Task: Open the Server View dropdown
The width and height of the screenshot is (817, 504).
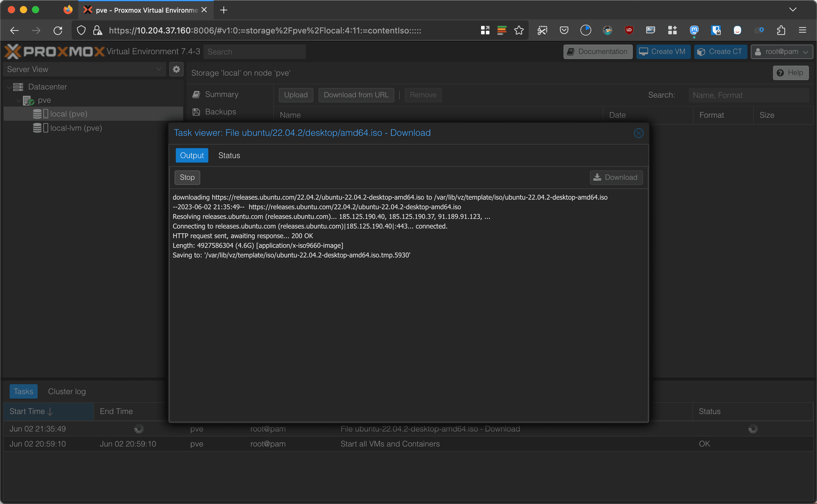Action: [x=85, y=69]
